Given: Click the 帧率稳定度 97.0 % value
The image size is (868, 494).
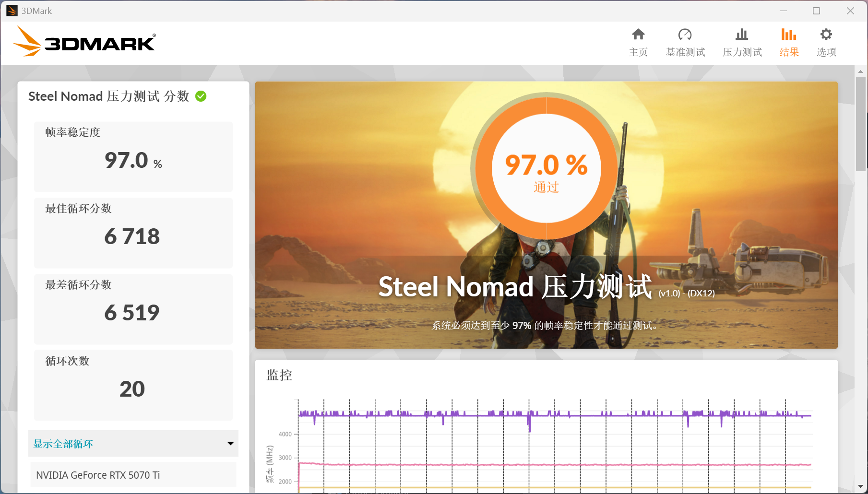Looking at the screenshot, I should 133,160.
